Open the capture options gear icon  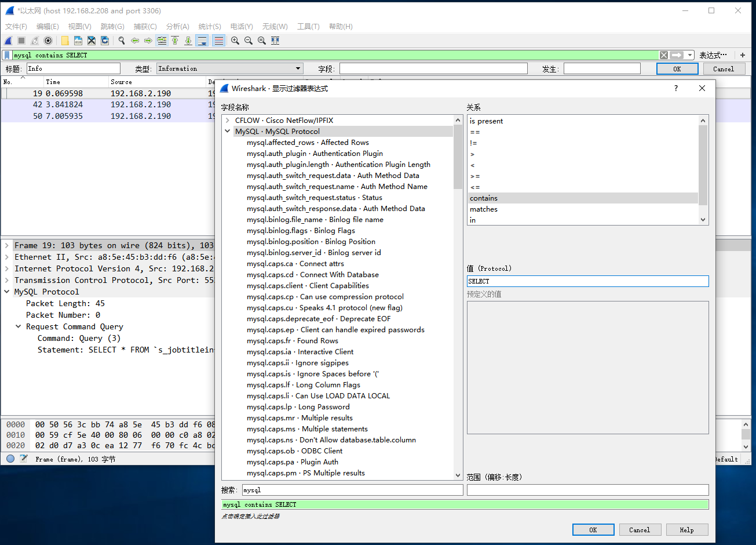tap(48, 41)
